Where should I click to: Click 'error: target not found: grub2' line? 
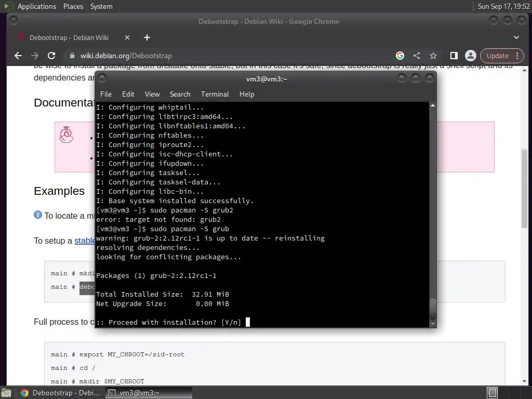pyautogui.click(x=158, y=220)
